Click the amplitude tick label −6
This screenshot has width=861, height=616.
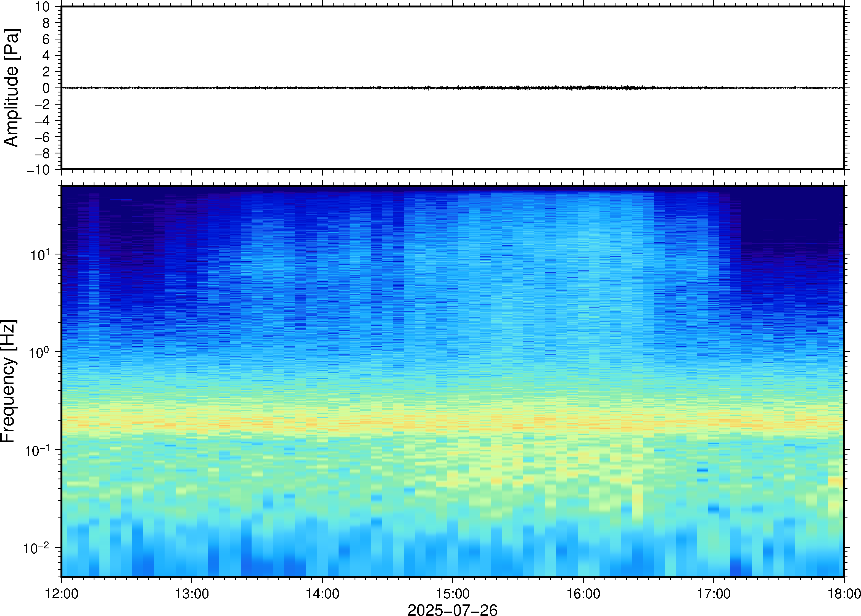42,137
